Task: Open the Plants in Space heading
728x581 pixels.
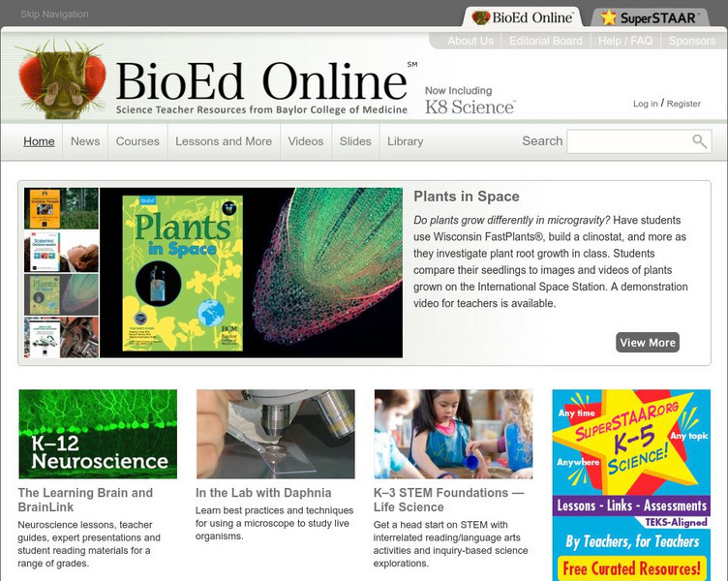Action: 467,197
